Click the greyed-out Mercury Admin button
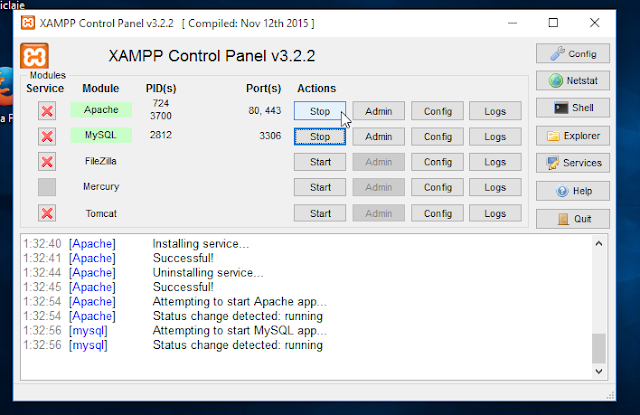 click(x=378, y=187)
